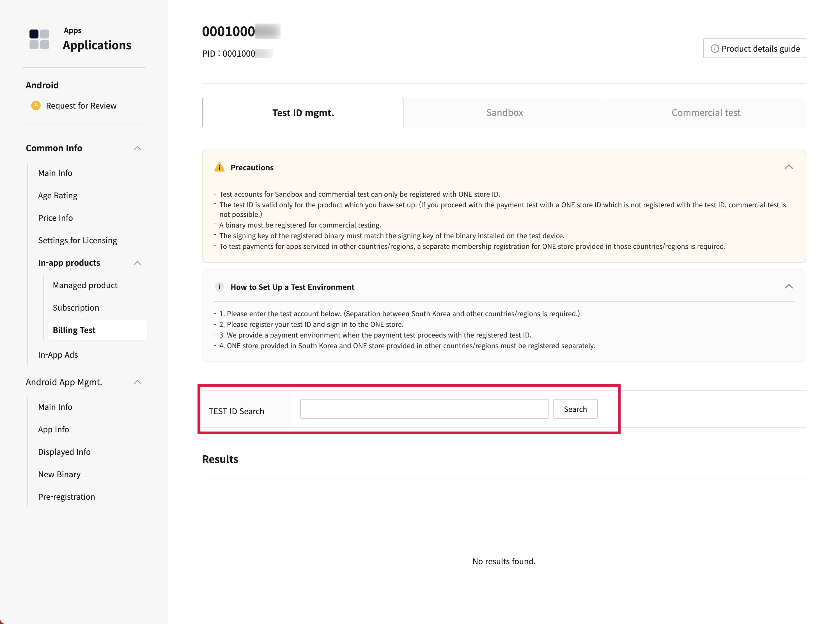Navigate to Pre-registration

click(x=66, y=497)
